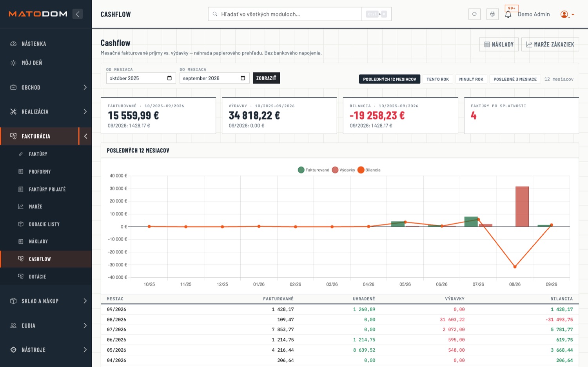Click the Od mesiaca október 2025 field
The image size is (588, 367).
(x=141, y=78)
